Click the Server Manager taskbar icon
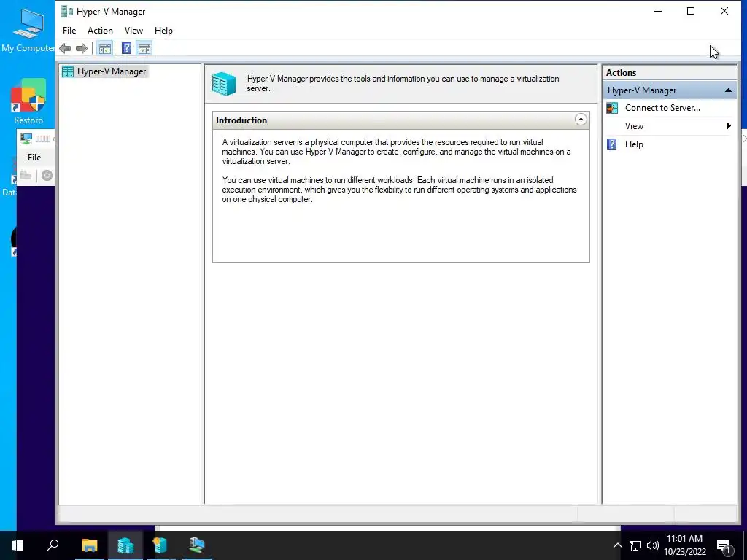This screenshot has width=747, height=560. 160,545
